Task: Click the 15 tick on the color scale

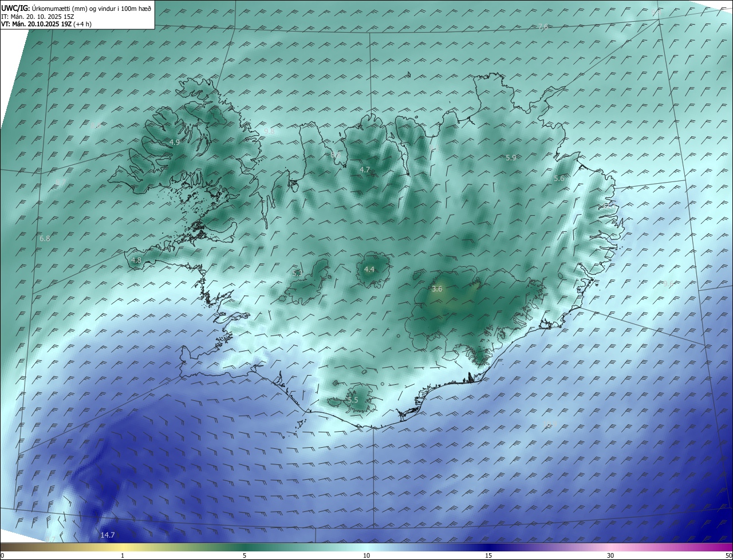Action: click(488, 555)
